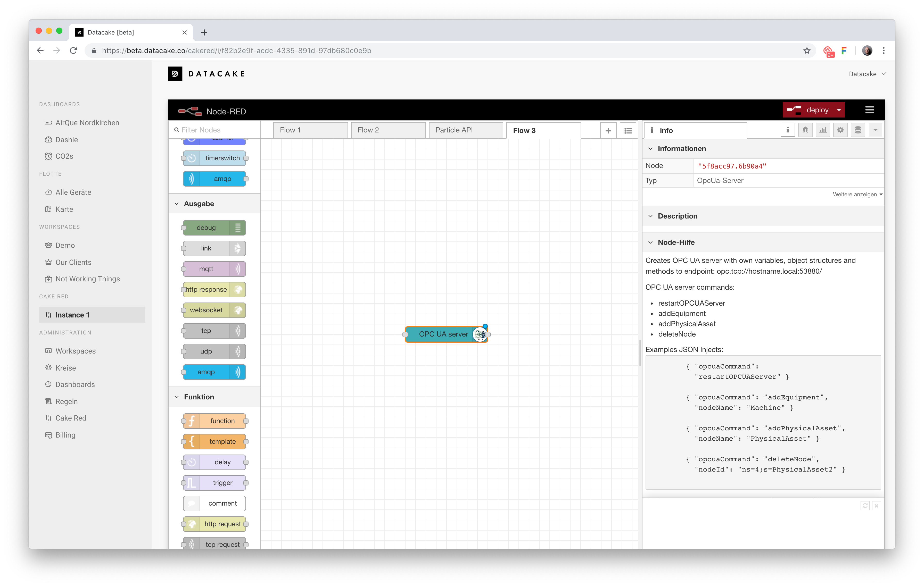This screenshot has width=924, height=587.
Task: Click the Datacake logo in the header
Action: [206, 74]
